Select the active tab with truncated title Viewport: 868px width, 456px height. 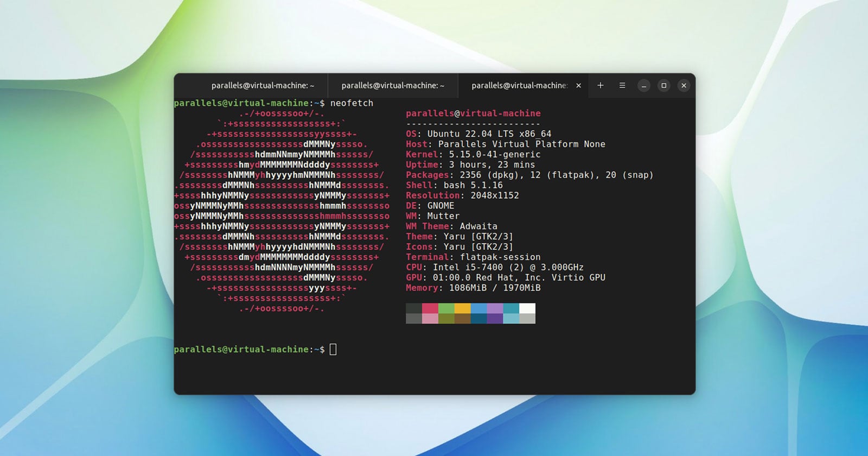pos(523,86)
